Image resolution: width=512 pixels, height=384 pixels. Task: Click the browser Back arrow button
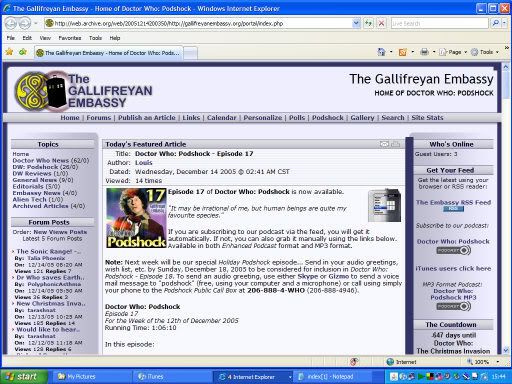click(x=11, y=23)
